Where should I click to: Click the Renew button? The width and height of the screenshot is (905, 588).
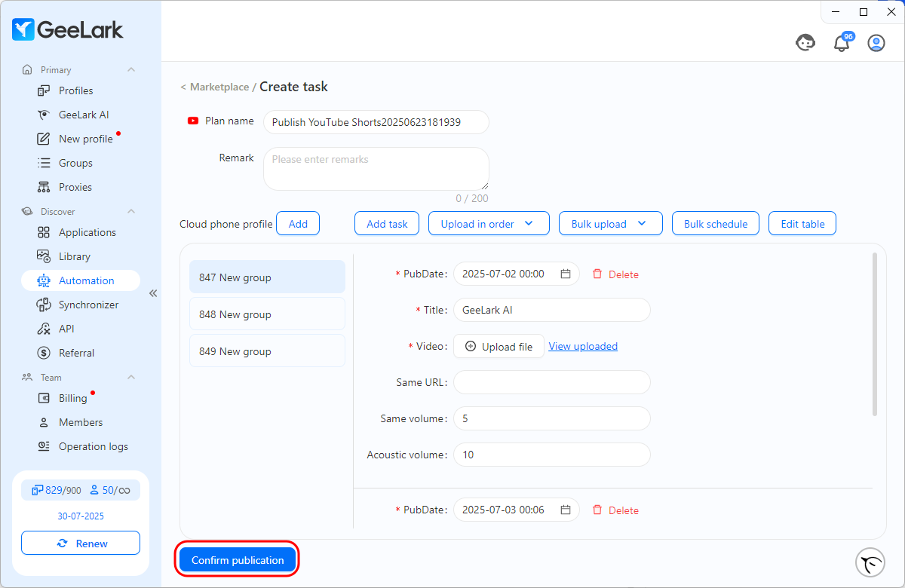[81, 544]
